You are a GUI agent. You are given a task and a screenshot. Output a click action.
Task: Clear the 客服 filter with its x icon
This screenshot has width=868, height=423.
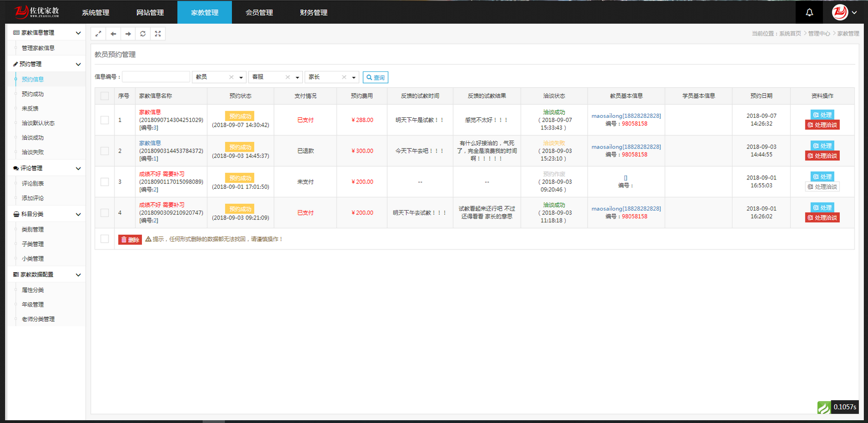click(287, 77)
